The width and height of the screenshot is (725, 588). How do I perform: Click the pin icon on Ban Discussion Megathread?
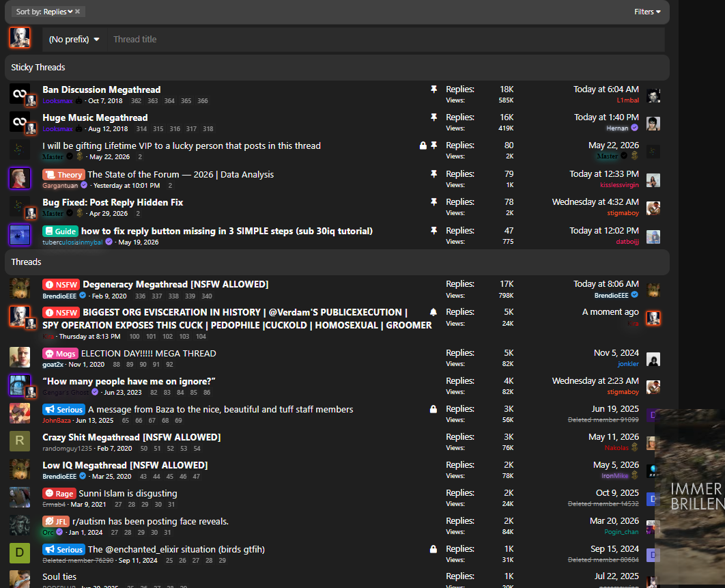[433, 89]
